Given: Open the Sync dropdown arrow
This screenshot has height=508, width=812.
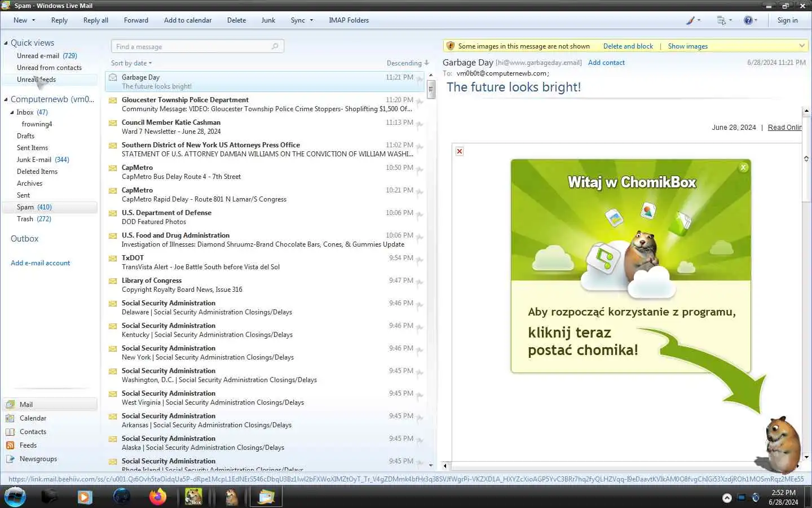Looking at the screenshot, I should point(311,20).
